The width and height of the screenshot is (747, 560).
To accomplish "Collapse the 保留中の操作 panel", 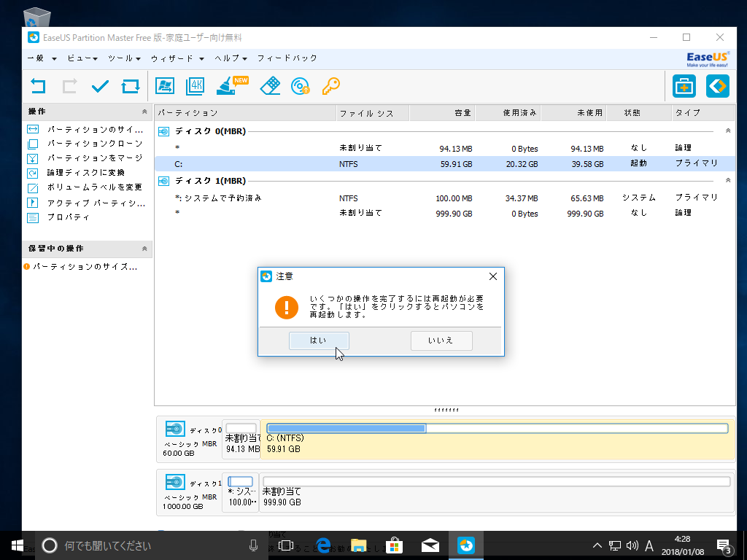I will click(144, 249).
